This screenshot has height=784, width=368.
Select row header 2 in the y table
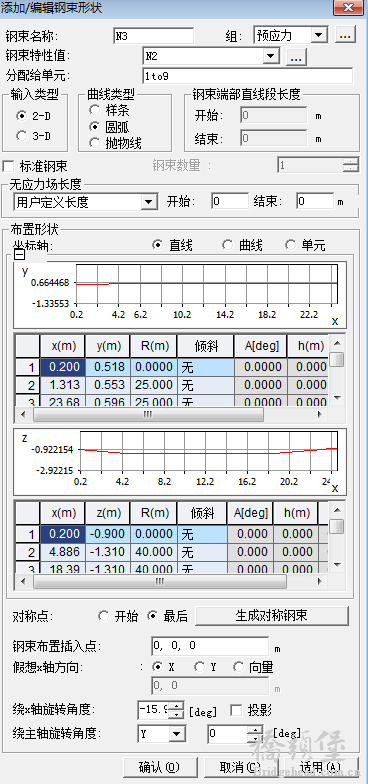[x=28, y=385]
